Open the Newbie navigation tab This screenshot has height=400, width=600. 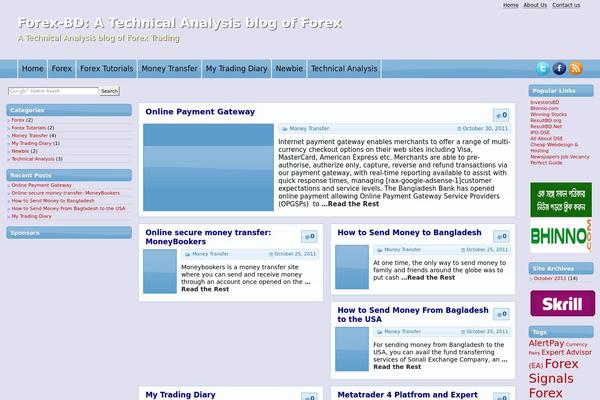289,69
